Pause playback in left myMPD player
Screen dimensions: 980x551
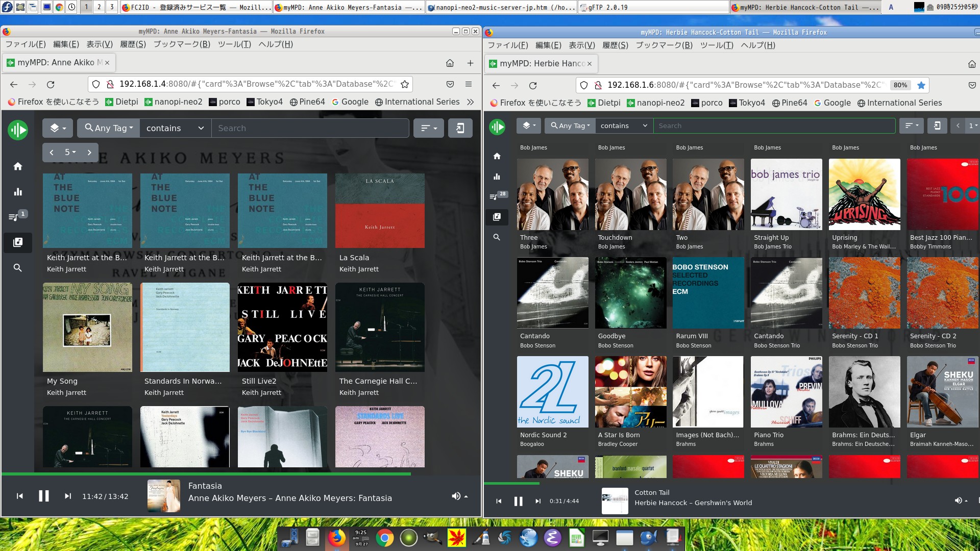[x=44, y=496]
